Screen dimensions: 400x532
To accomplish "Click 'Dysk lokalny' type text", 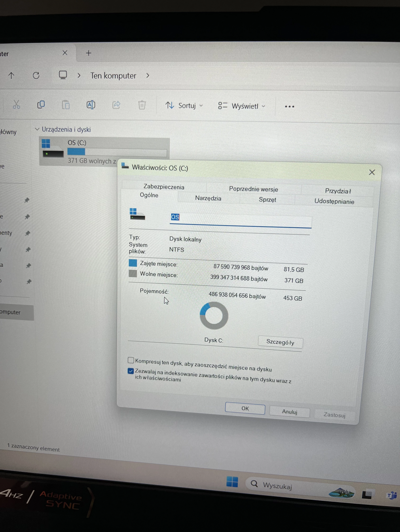I will click(x=185, y=239).
